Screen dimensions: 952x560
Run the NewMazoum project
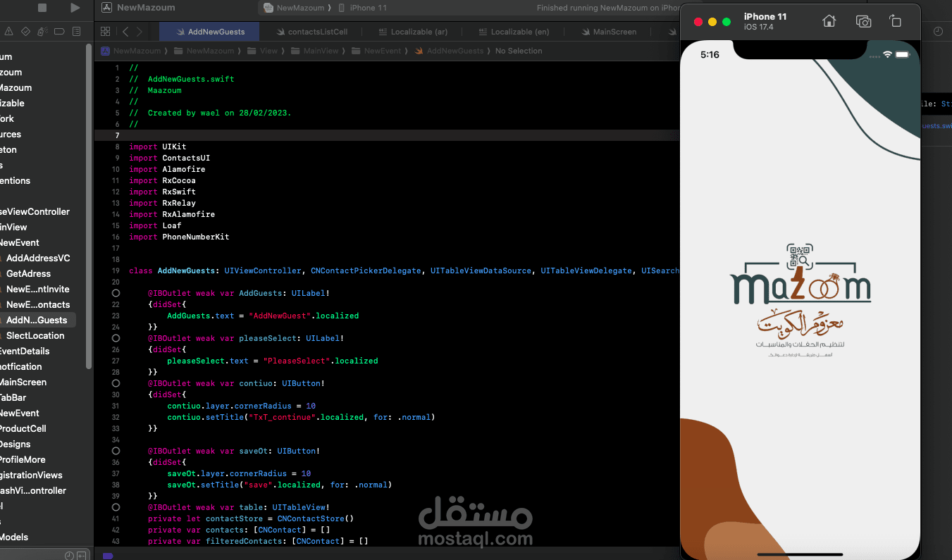(x=75, y=8)
